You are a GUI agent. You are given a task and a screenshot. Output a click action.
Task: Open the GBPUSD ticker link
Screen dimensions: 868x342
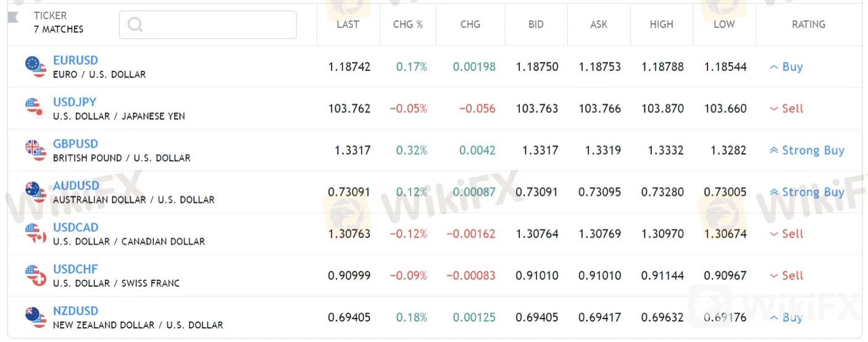75,144
